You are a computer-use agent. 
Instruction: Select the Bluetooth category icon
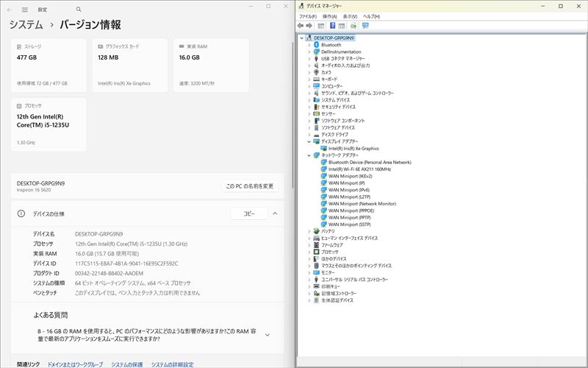pos(316,45)
